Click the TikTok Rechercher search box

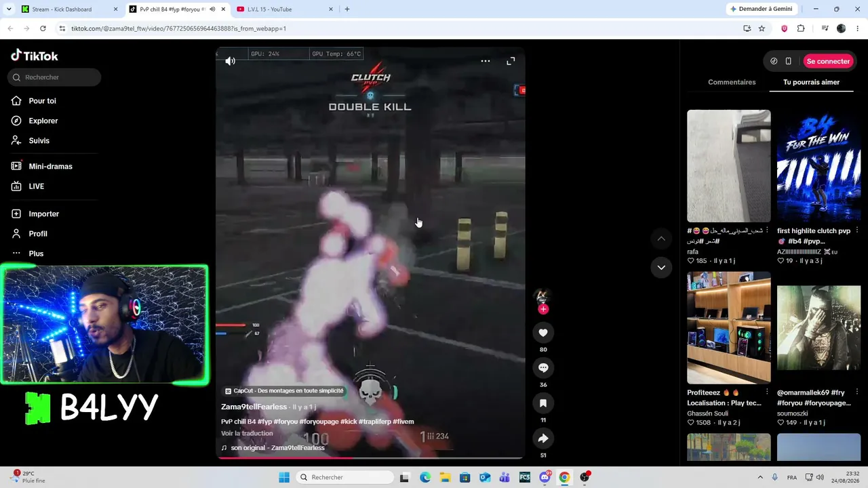tap(54, 77)
